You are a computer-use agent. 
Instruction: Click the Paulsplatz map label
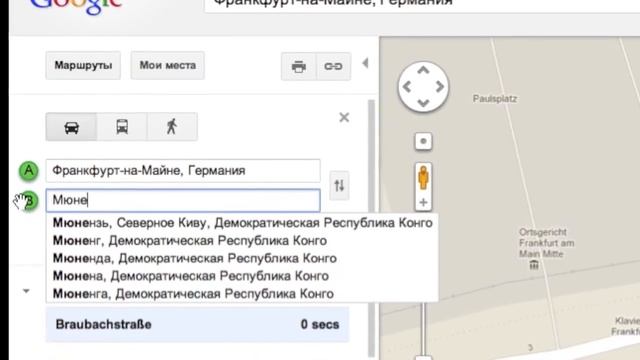pyautogui.click(x=495, y=99)
